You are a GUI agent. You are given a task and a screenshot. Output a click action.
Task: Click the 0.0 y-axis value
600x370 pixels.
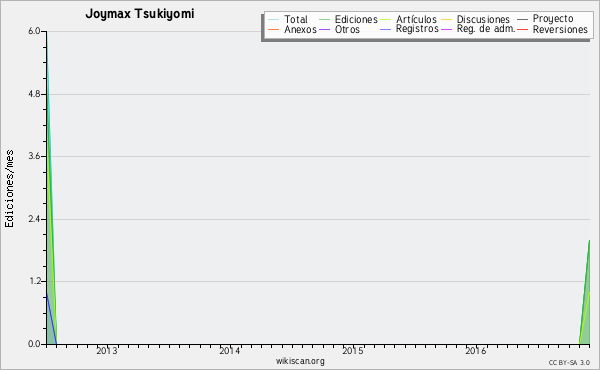coord(34,344)
